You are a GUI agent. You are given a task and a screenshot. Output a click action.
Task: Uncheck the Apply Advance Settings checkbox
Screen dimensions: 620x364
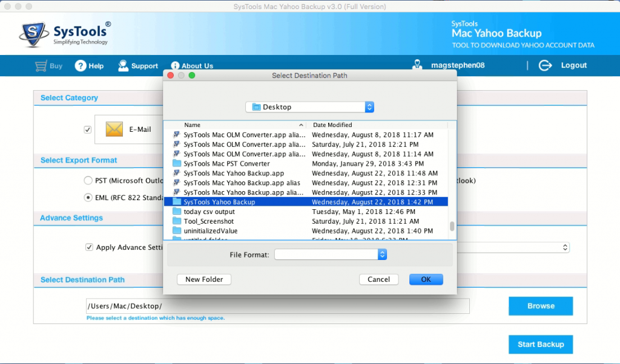tap(90, 247)
